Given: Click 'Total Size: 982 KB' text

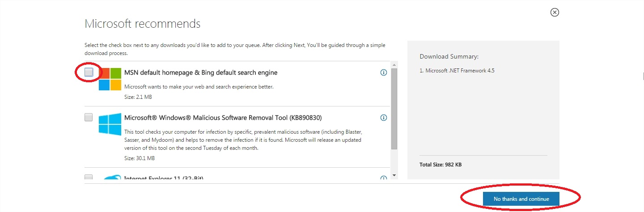Looking at the screenshot, I should click(441, 165).
